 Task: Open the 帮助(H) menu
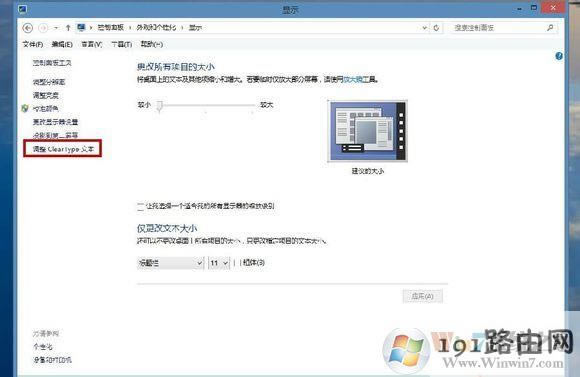point(152,44)
